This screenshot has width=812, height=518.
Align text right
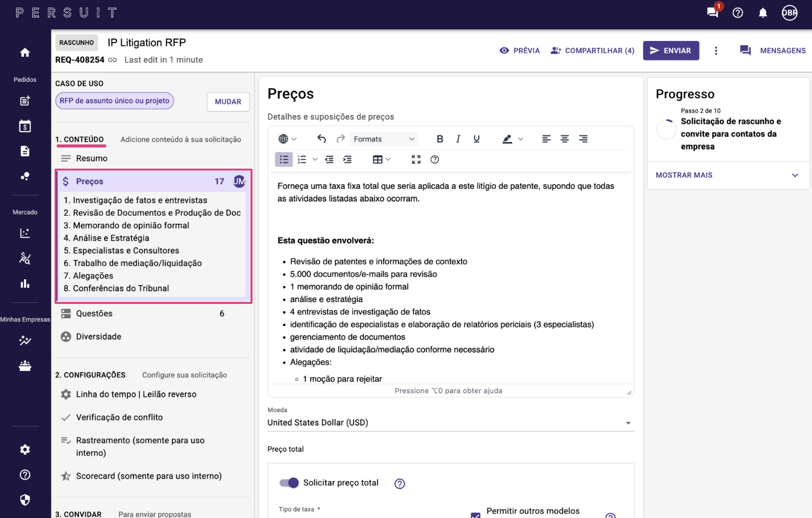[583, 139]
